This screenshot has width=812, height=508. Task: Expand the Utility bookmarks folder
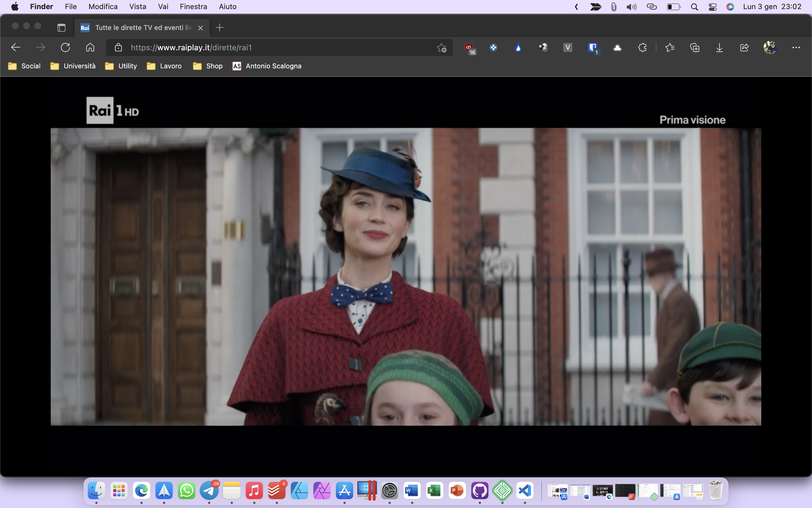(x=121, y=66)
